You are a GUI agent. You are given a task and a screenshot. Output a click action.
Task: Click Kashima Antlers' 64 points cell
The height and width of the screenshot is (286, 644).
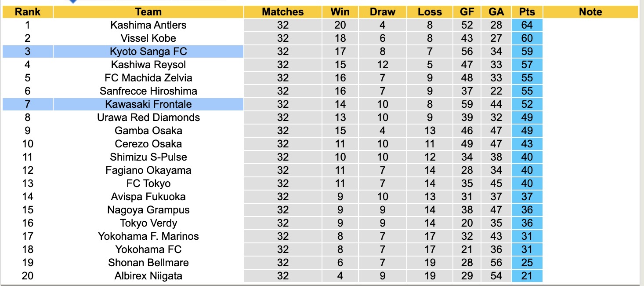click(527, 25)
